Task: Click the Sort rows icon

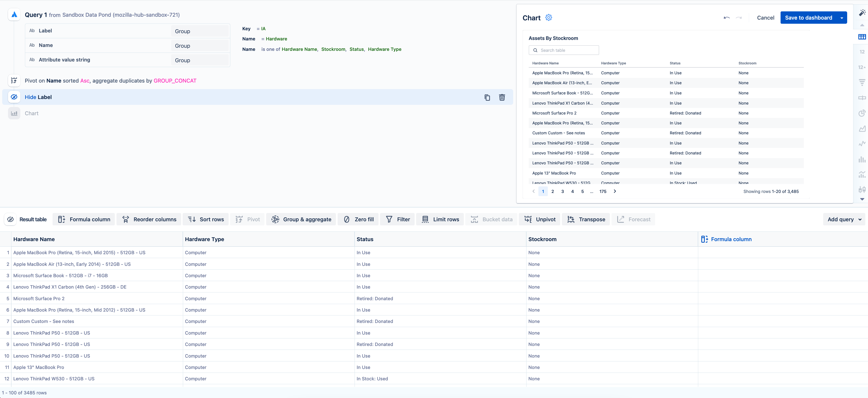Action: pyautogui.click(x=192, y=219)
